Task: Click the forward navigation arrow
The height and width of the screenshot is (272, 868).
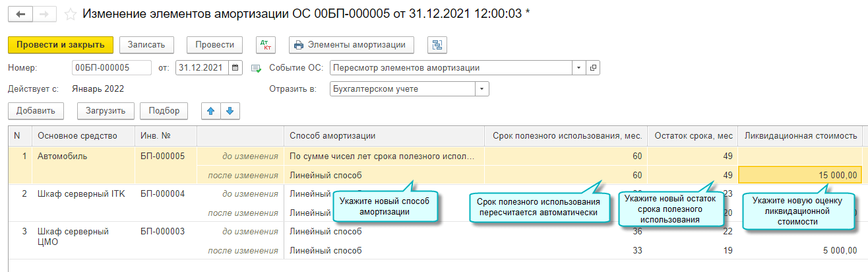Action: [x=45, y=14]
